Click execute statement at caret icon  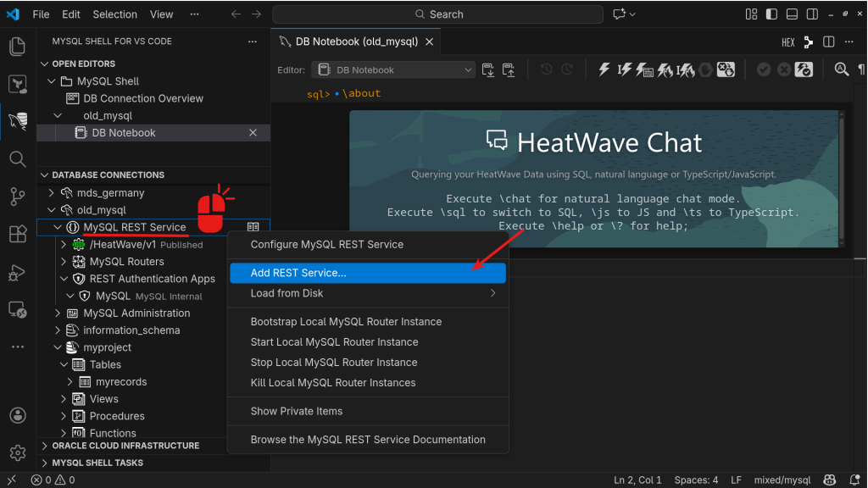[625, 69]
